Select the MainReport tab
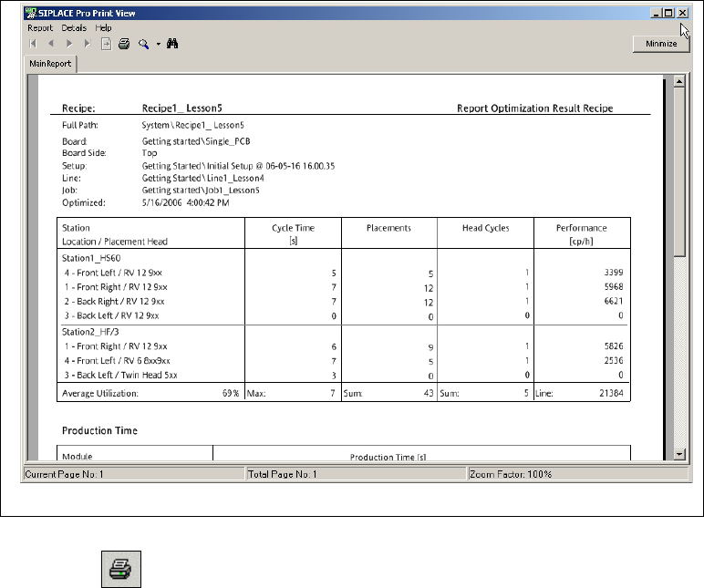The width and height of the screenshot is (704, 588). pyautogui.click(x=50, y=65)
